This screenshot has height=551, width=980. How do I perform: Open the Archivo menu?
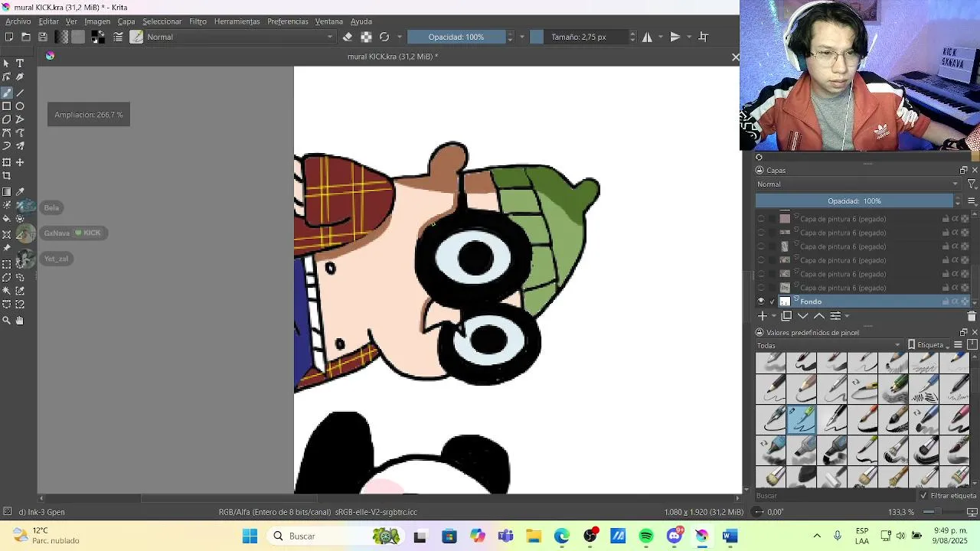click(x=18, y=21)
